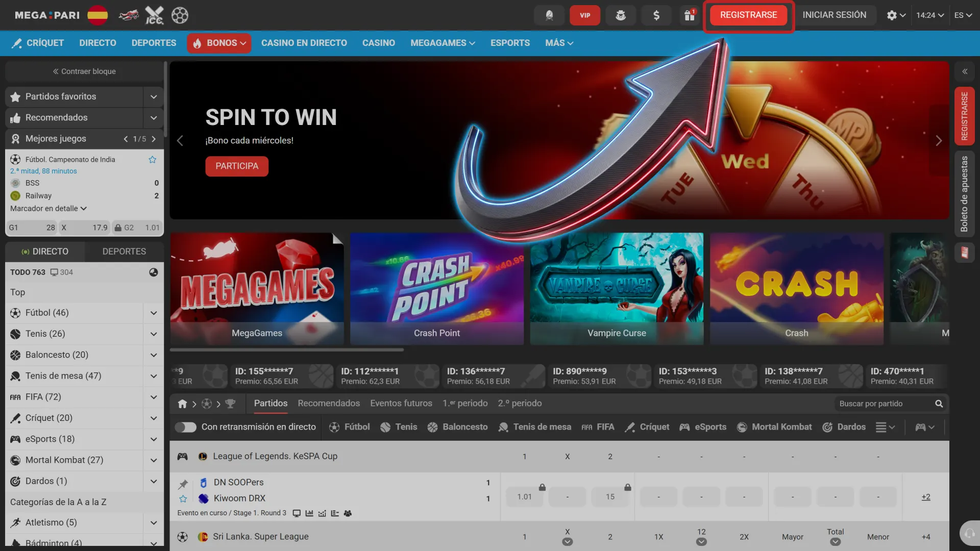Pin the DN SOOPers match
This screenshot has height=551, width=980.
click(183, 484)
